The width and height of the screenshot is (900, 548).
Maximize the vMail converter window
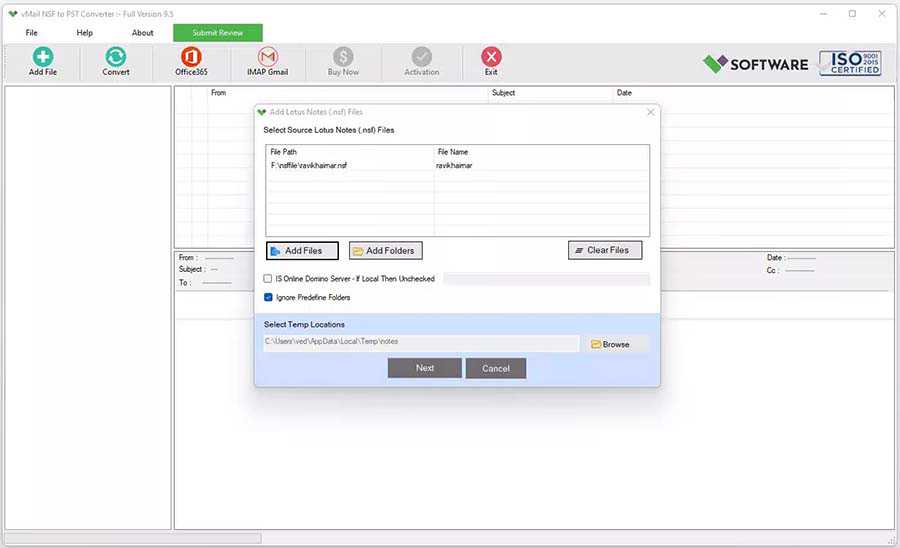[x=852, y=13]
